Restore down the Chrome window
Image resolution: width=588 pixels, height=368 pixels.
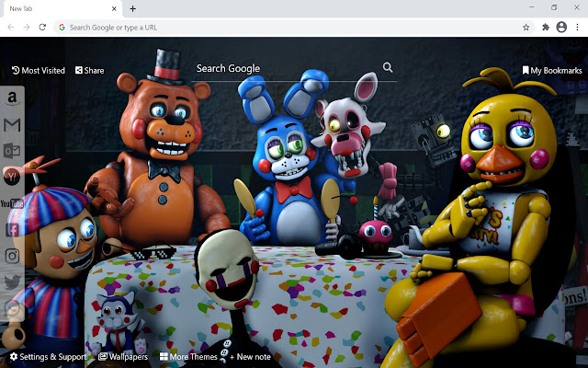point(554,7)
